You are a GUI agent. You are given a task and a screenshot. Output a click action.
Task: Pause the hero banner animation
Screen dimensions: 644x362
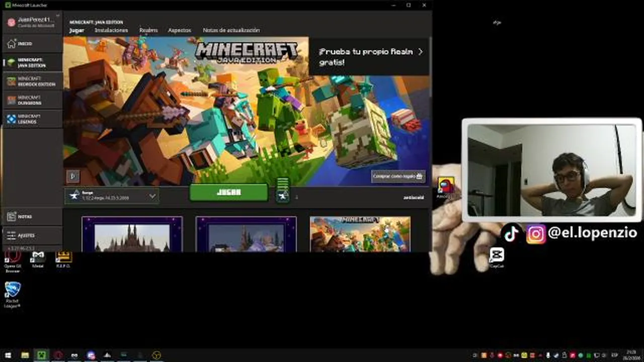coord(73,176)
